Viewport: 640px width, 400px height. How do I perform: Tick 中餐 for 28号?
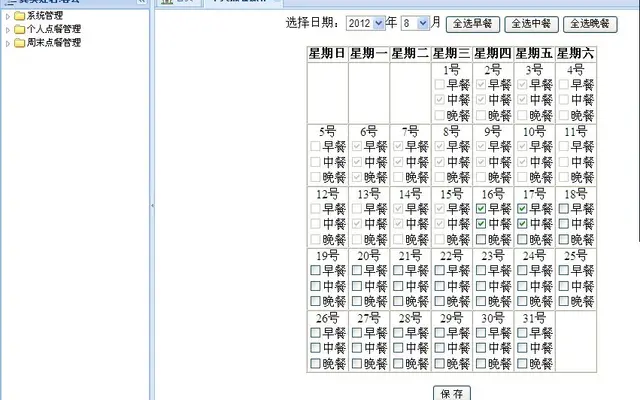398,348
